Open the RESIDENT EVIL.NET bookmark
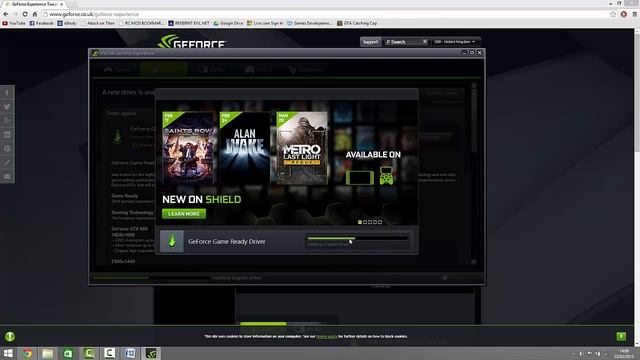This screenshot has height=360, width=640. tap(189, 23)
